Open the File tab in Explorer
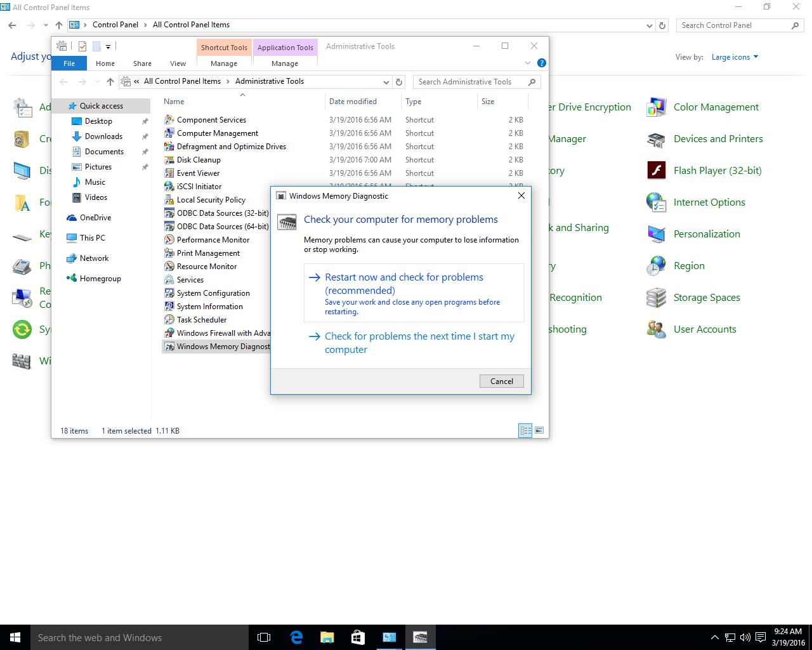 click(69, 63)
